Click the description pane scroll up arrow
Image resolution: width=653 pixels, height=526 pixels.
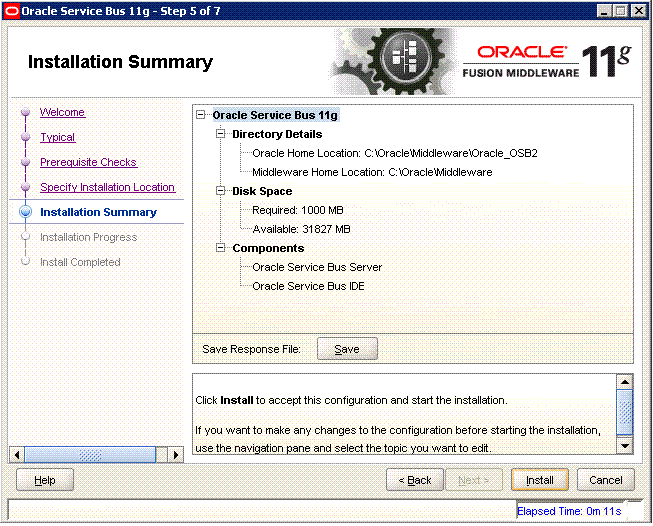(x=625, y=381)
